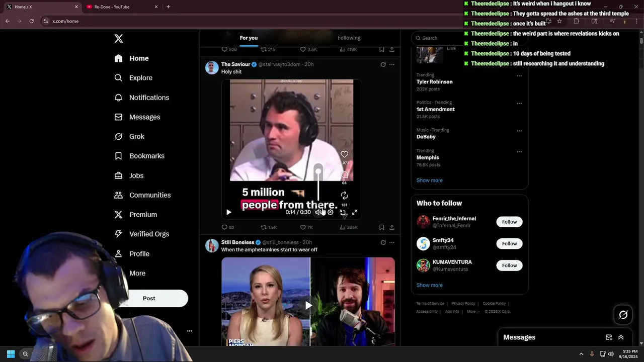644x362 pixels.
Task: Reply to The Saviour post (93)
Action: pyautogui.click(x=228, y=227)
